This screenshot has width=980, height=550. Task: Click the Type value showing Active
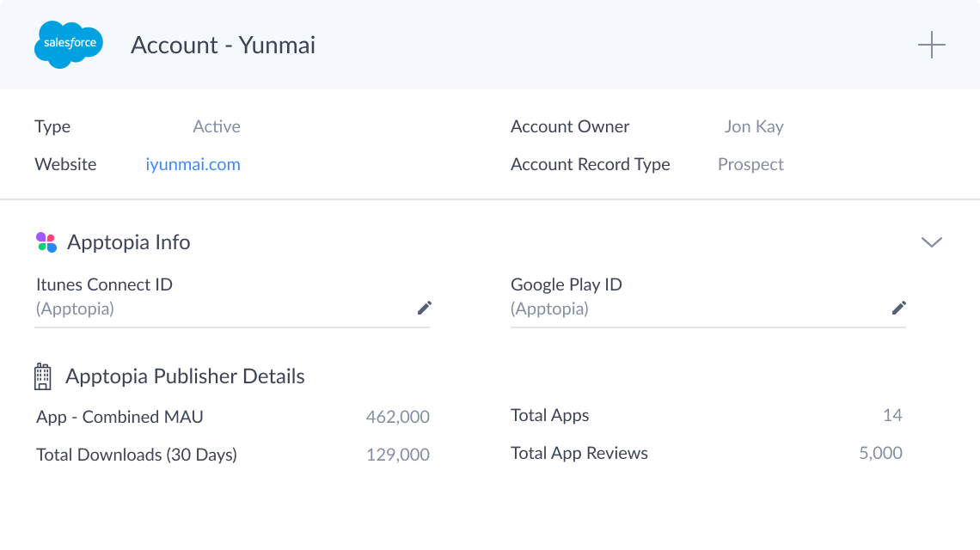216,126
